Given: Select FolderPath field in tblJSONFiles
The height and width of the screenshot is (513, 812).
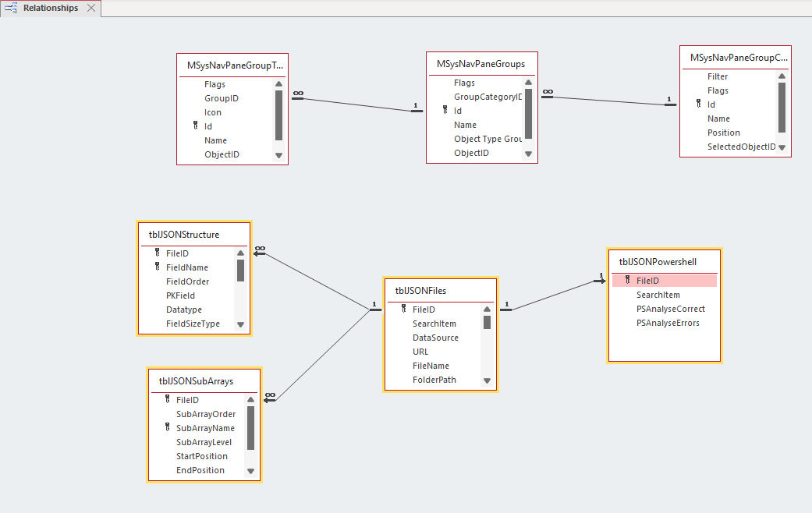Looking at the screenshot, I should tap(434, 380).
